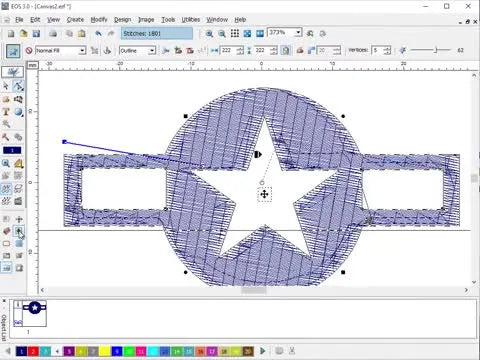
Task: Open the Utilities menu
Action: (x=191, y=20)
